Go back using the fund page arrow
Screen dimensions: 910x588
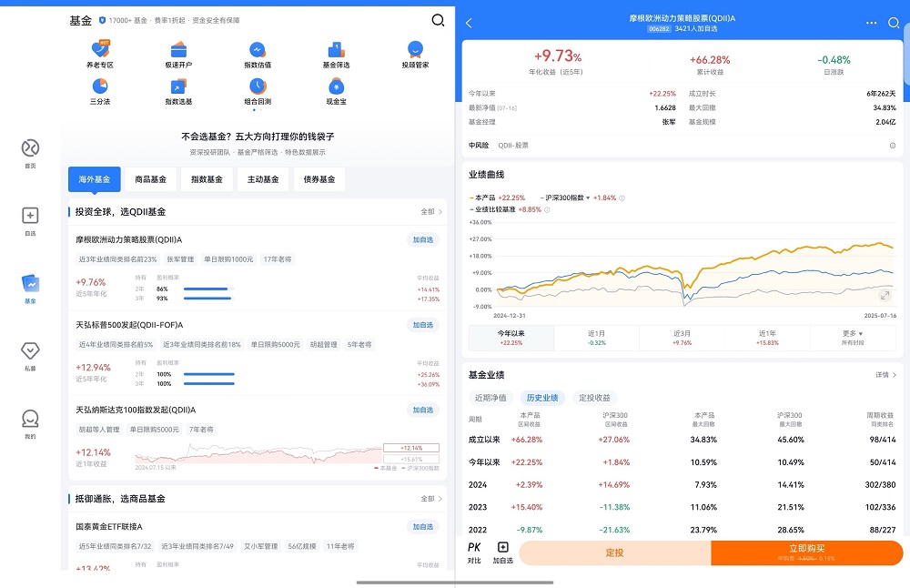[470, 23]
